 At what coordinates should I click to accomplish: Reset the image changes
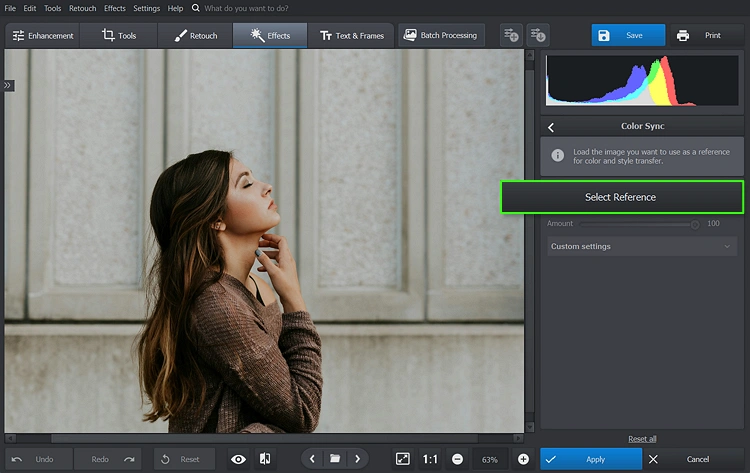pyautogui.click(x=184, y=459)
